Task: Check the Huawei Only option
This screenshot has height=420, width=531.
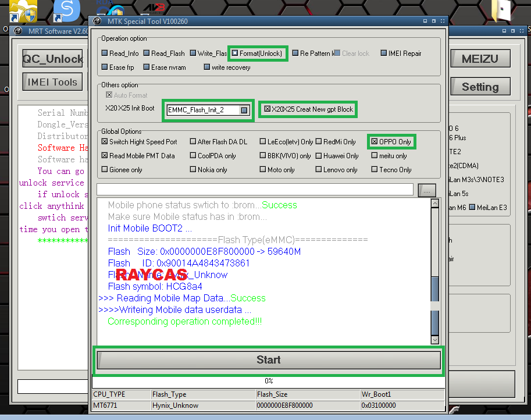Action: (319, 155)
